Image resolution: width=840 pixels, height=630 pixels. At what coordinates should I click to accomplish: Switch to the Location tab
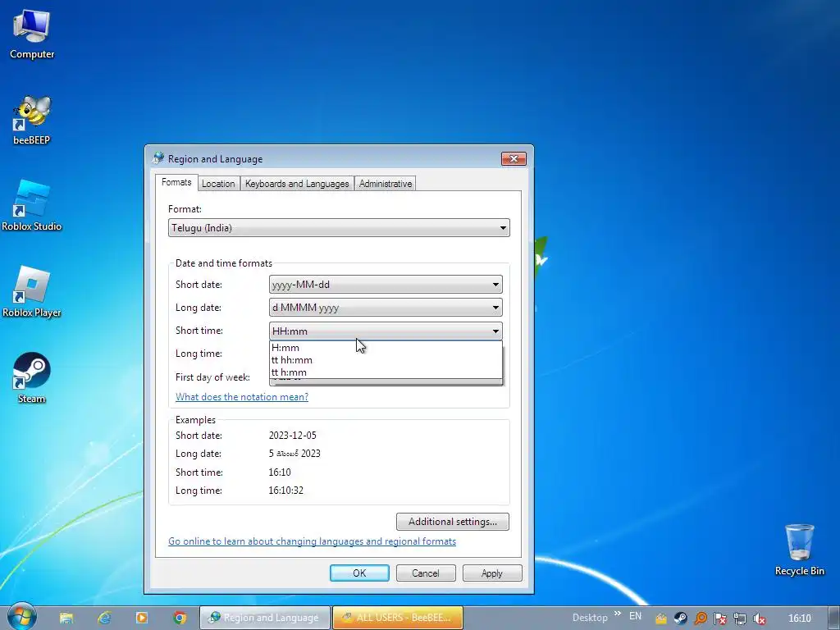[x=218, y=184]
